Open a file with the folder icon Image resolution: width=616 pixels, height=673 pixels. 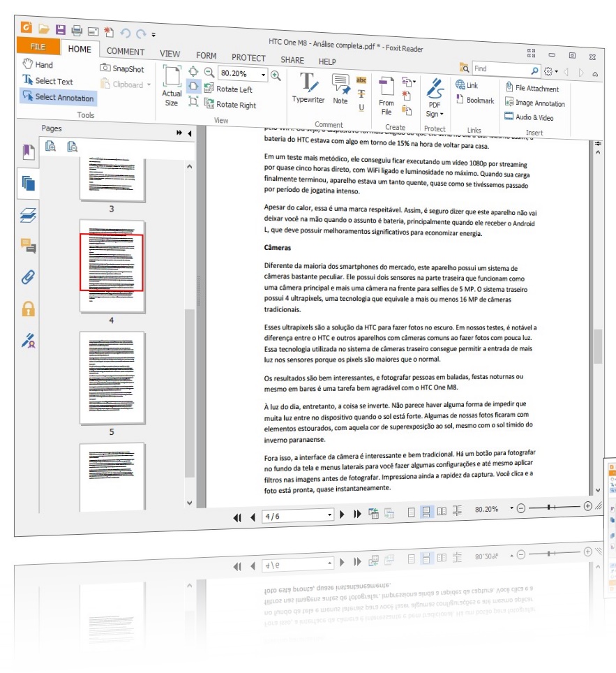[44, 29]
